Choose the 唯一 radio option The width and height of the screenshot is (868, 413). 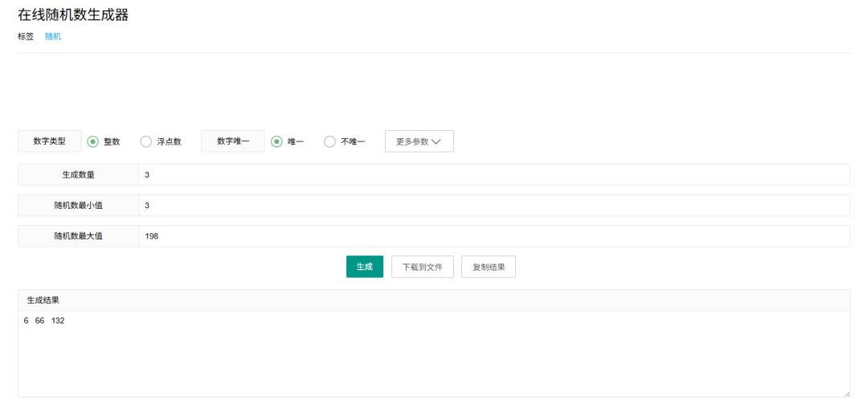click(276, 141)
